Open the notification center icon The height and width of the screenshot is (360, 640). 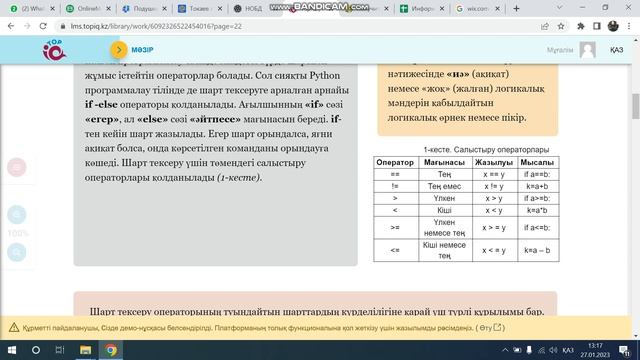click(x=624, y=350)
